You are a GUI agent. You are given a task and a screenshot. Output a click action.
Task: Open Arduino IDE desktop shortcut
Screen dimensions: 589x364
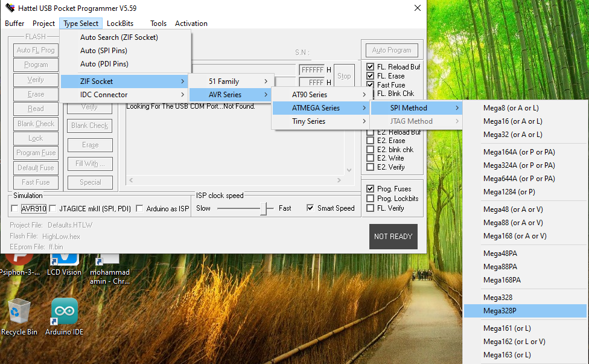pyautogui.click(x=64, y=317)
